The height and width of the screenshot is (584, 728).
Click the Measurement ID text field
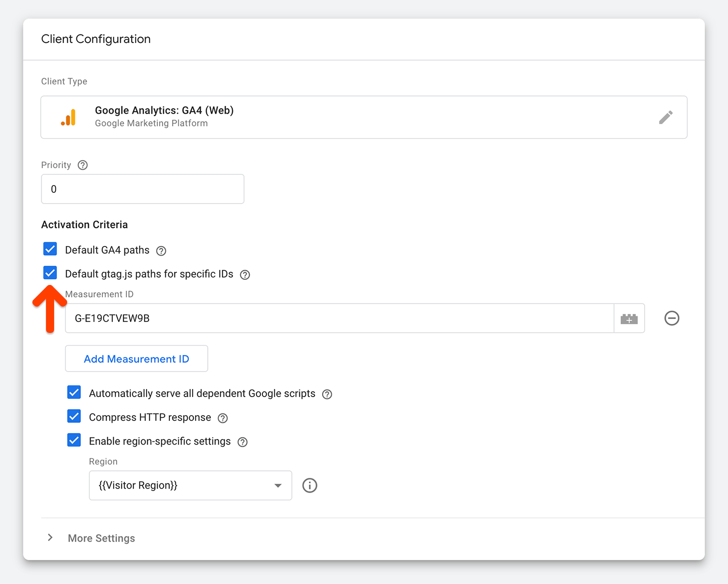[339, 318]
